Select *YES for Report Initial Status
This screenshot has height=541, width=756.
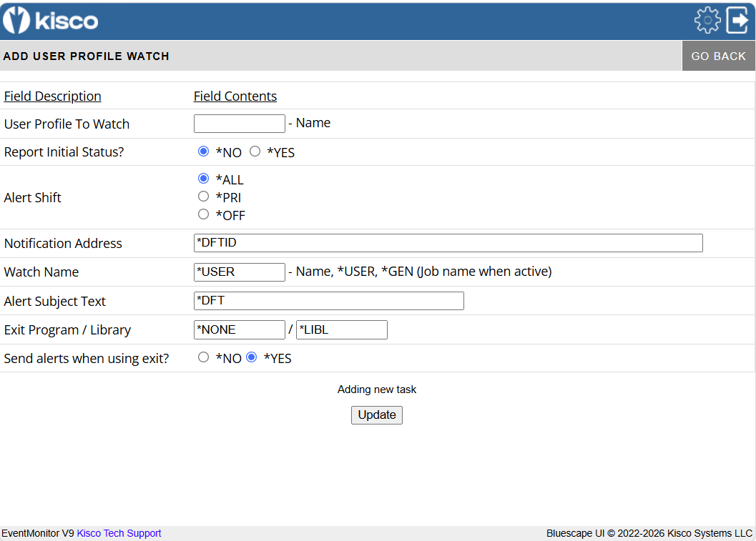(x=255, y=152)
